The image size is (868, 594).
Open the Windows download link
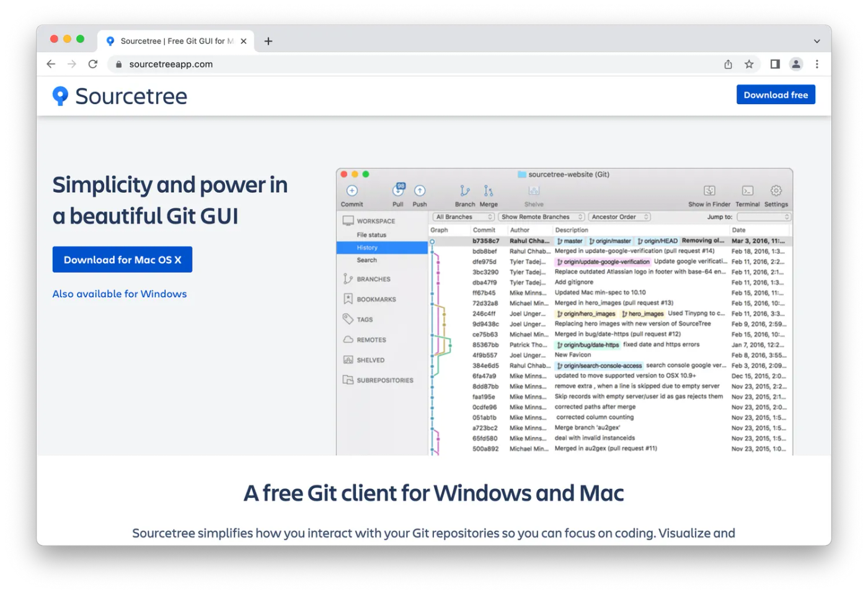[x=120, y=293]
